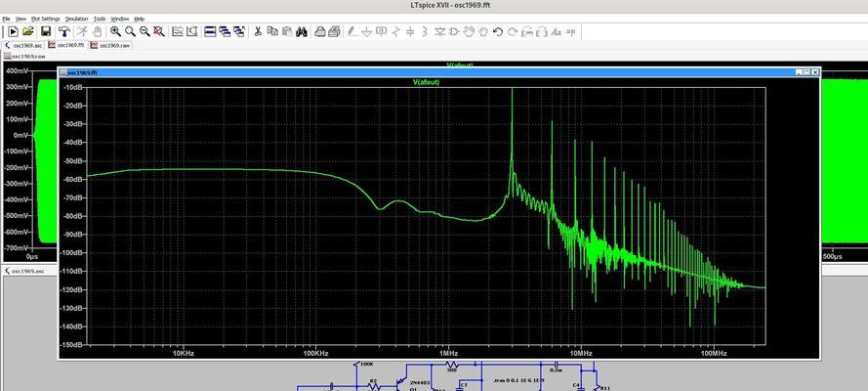This screenshot has width=868, height=391.
Task: Click the Tile Windows Horizontally icon
Action: pos(210,32)
